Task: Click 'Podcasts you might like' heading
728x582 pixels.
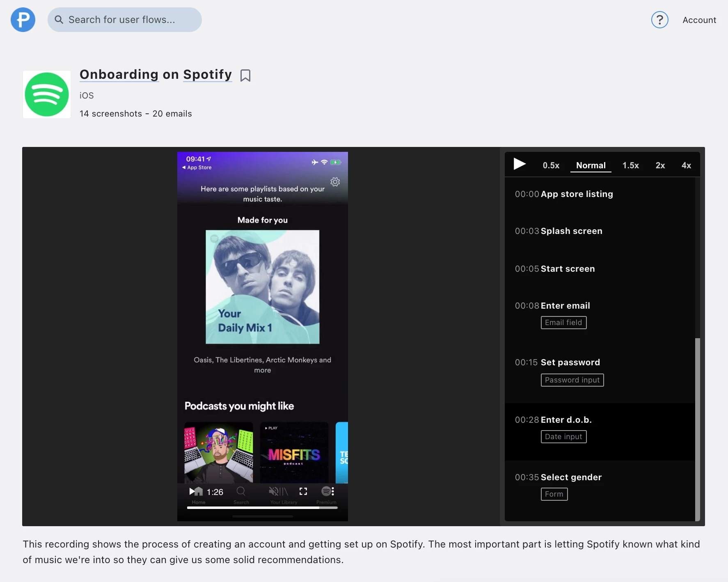Action: click(x=239, y=406)
